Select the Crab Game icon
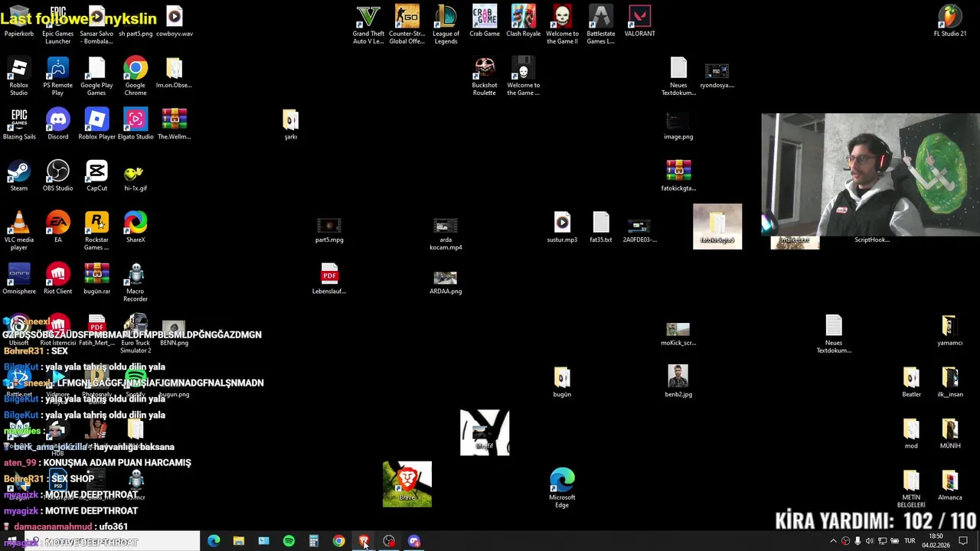This screenshot has width=980, height=551. (x=484, y=21)
